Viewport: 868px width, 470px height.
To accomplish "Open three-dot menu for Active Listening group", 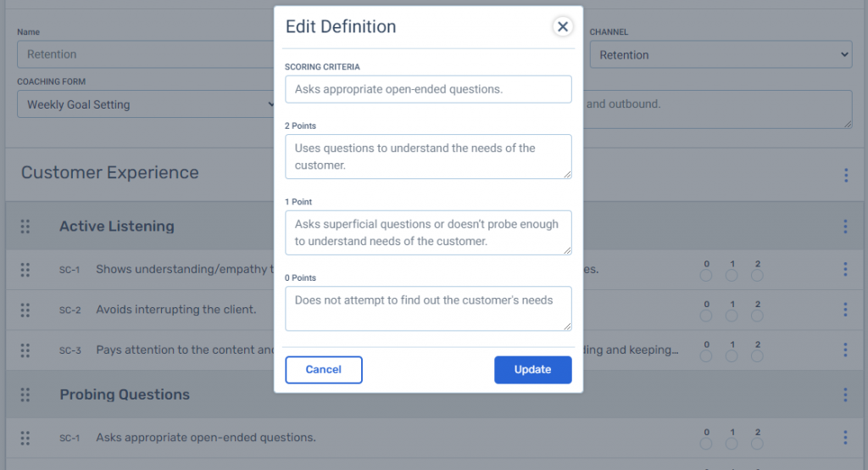I will [845, 227].
